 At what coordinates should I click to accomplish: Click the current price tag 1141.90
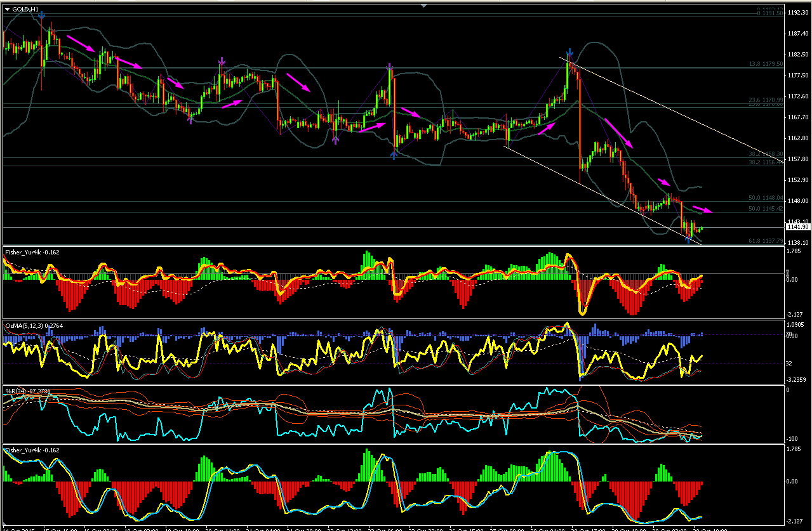pos(797,227)
